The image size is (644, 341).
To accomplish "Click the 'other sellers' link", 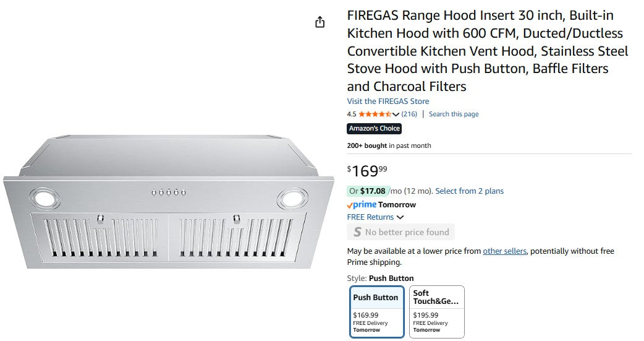I will 504,251.
